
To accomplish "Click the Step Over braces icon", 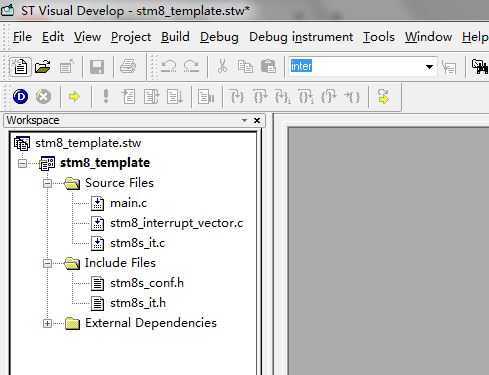I will (x=260, y=97).
